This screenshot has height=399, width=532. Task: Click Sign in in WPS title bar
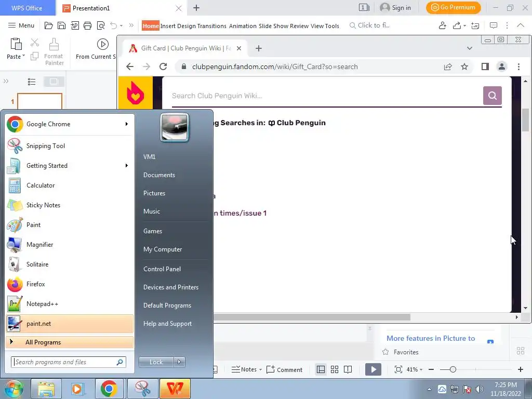[x=395, y=8]
